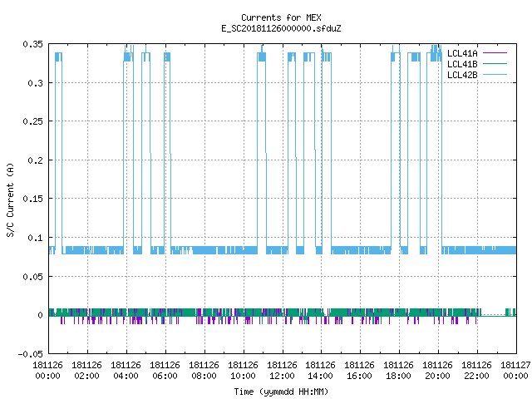The height and width of the screenshot is (399, 532).
Task: Click the 181126 22:00 time tick label
Action: (x=476, y=371)
